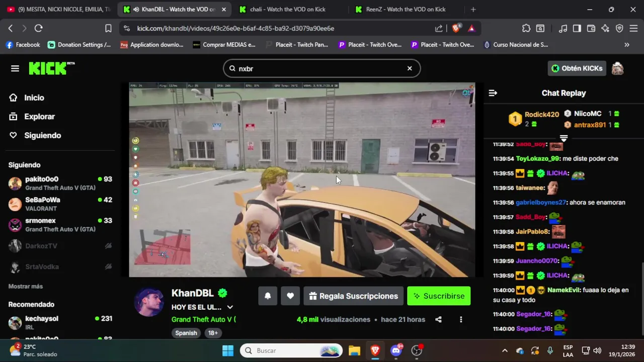Open the three-dot more options menu
Viewport: 644px width, 362px height.
point(461,319)
